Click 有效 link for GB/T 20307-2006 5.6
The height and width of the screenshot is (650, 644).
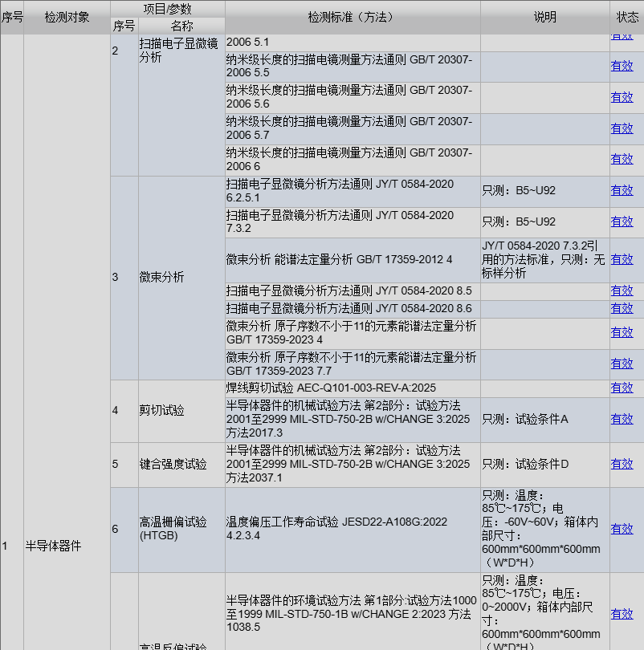(622, 97)
